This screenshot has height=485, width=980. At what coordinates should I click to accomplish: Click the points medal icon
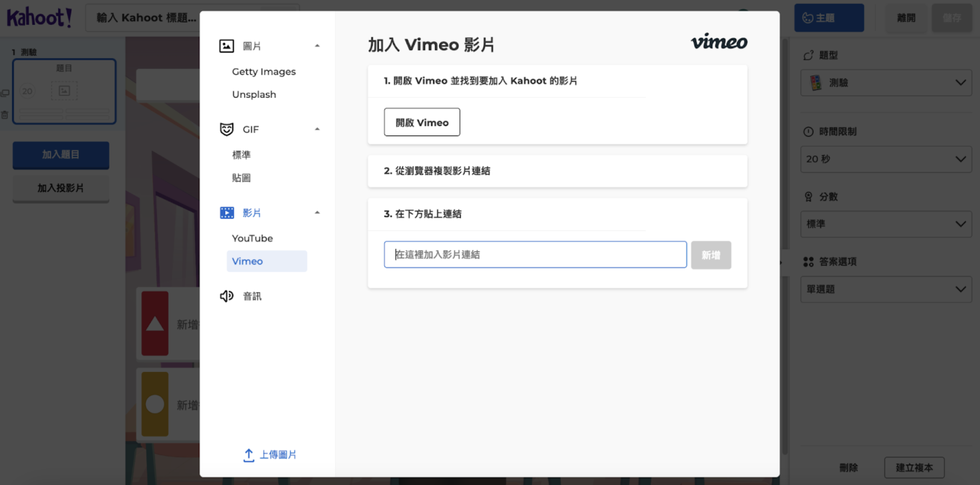(x=808, y=196)
